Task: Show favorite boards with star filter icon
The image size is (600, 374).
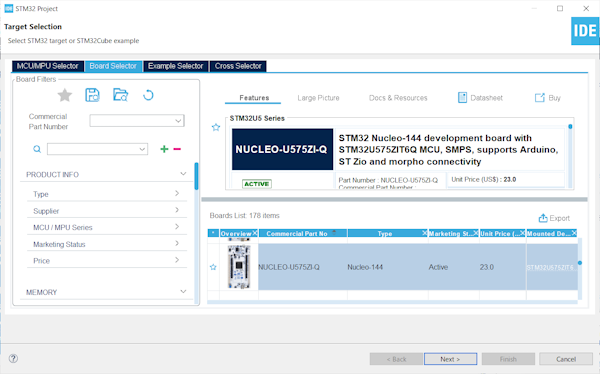Action: (x=65, y=95)
